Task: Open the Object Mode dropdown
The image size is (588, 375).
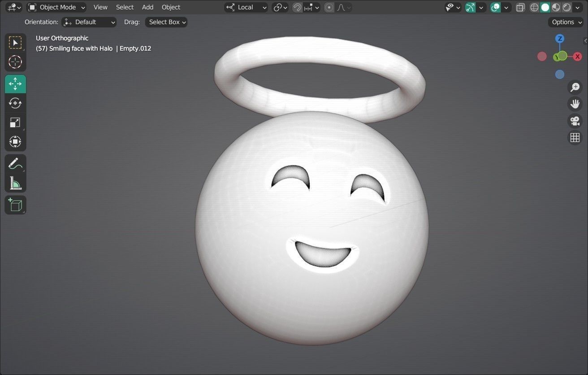Action: click(x=56, y=7)
